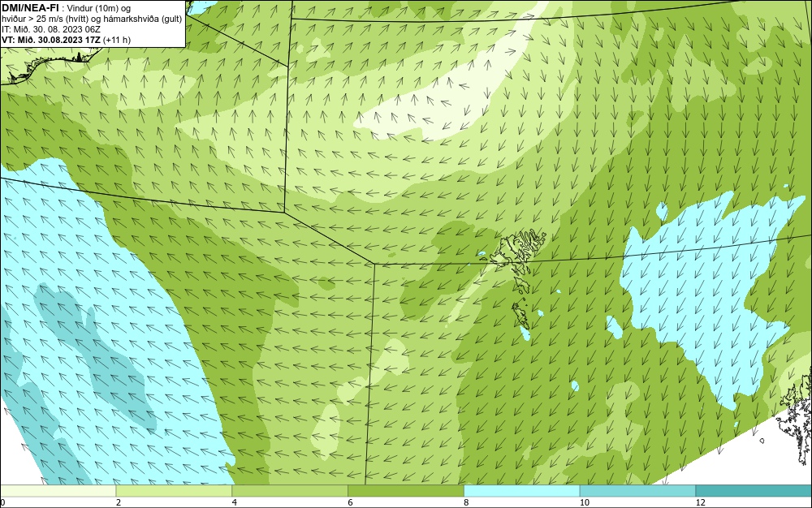Select the 6–8 m/s dark green swatch
This screenshot has height=508, width=812.
[x=406, y=491]
